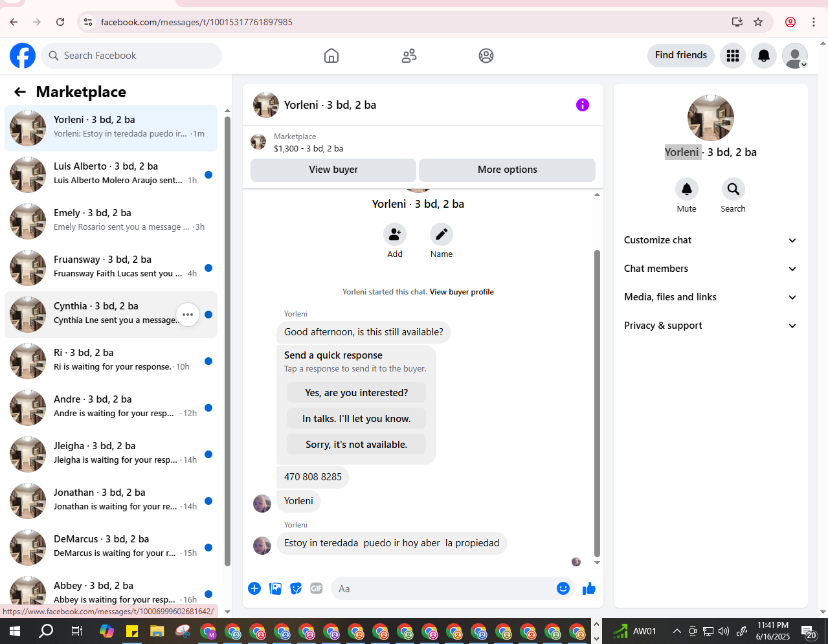This screenshot has width=828, height=644.
Task: Open Jleigha conversation
Action: (111, 454)
